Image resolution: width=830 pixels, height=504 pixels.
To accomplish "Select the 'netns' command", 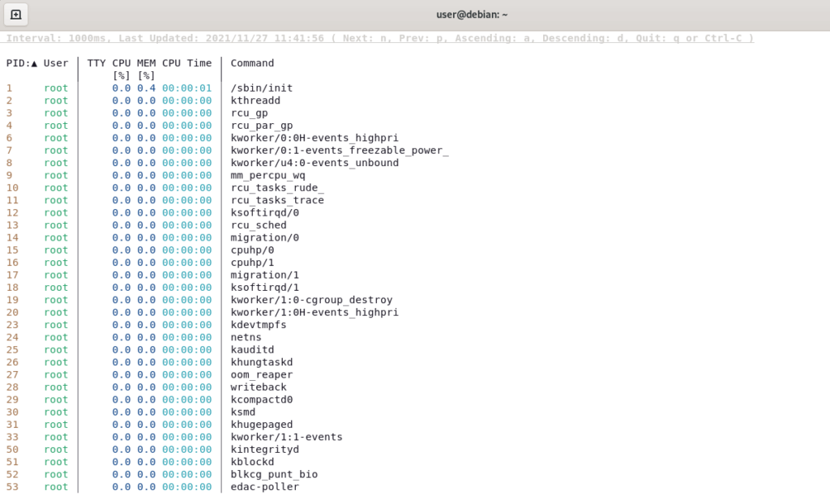I will click(x=246, y=337).
